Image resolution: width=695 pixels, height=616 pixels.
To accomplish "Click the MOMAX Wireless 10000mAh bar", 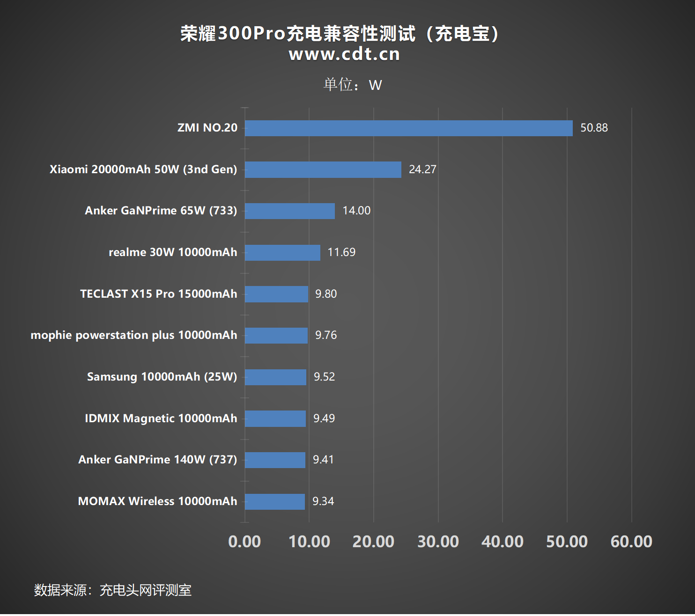I will 275,502.
